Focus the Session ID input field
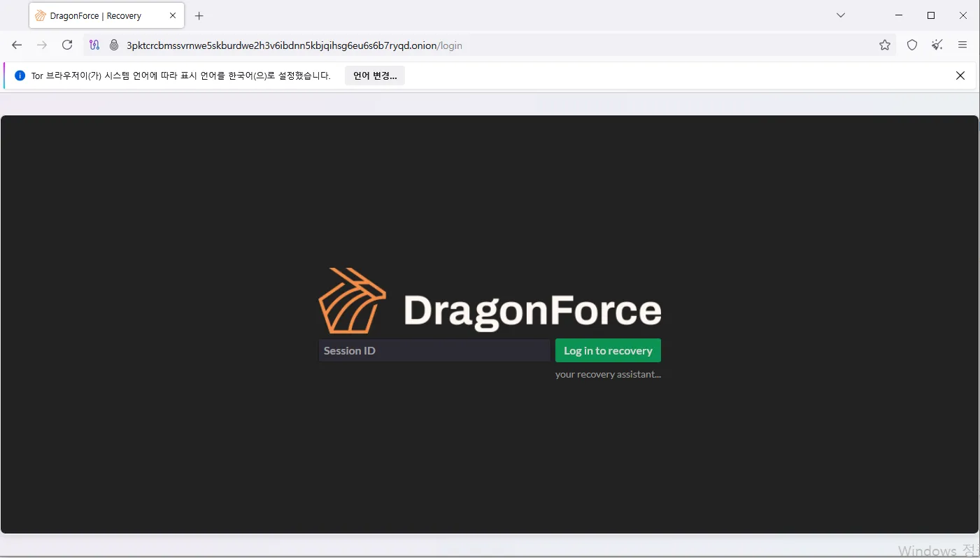This screenshot has width=980, height=558. pos(434,350)
